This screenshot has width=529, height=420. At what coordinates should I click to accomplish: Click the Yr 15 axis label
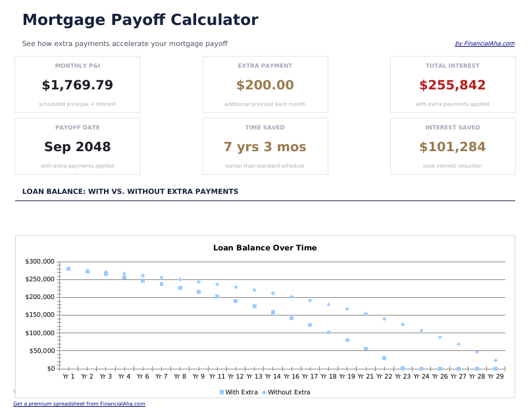pos(283,373)
